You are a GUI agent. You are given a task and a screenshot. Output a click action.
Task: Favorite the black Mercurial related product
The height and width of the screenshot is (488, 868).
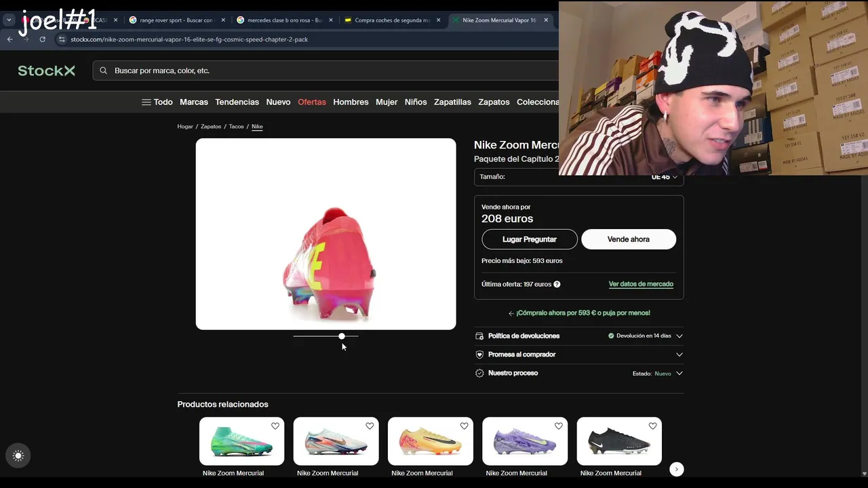point(652,426)
